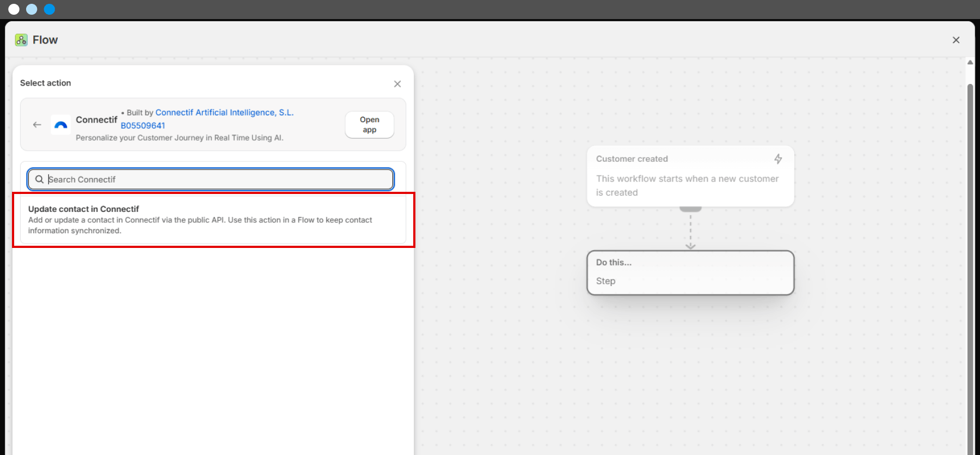
Task: Close the Flow modal with top-right X
Action: pyautogui.click(x=956, y=40)
